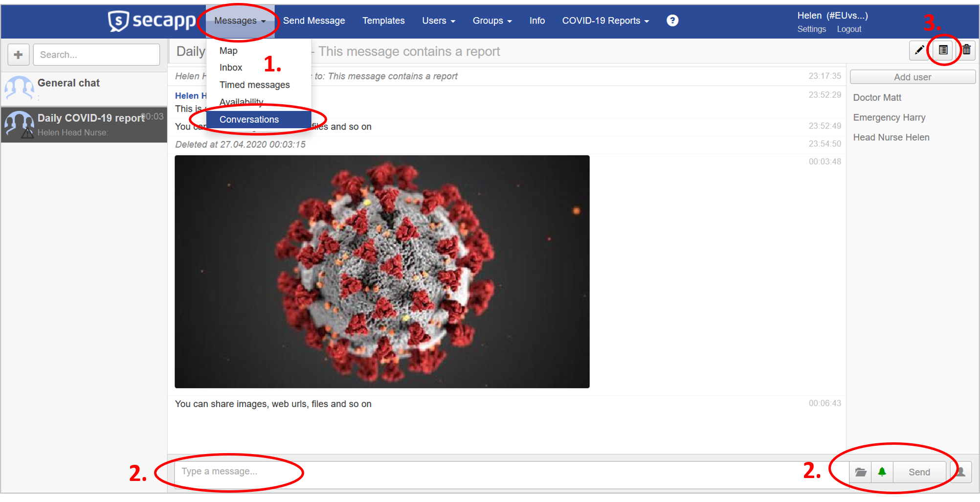The height and width of the screenshot is (502, 980).
Task: Click the trash delete conversation icon
Action: click(x=966, y=50)
